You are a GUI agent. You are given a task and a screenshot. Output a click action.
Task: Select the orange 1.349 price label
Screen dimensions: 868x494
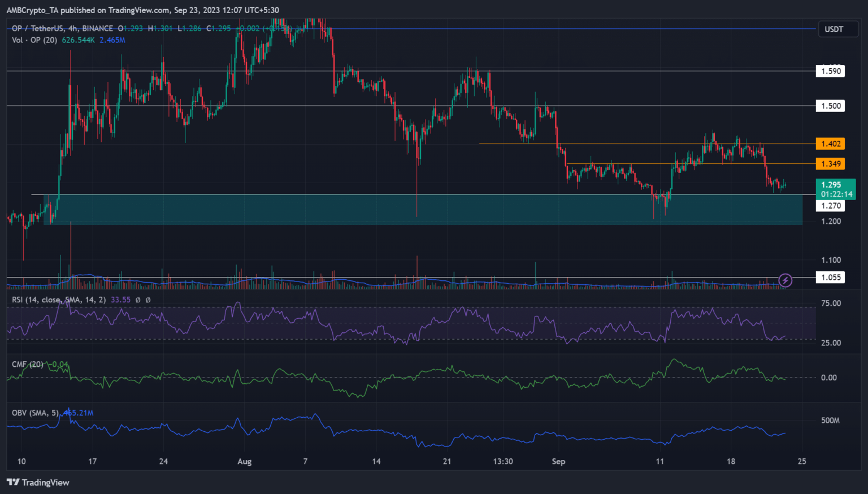(830, 164)
